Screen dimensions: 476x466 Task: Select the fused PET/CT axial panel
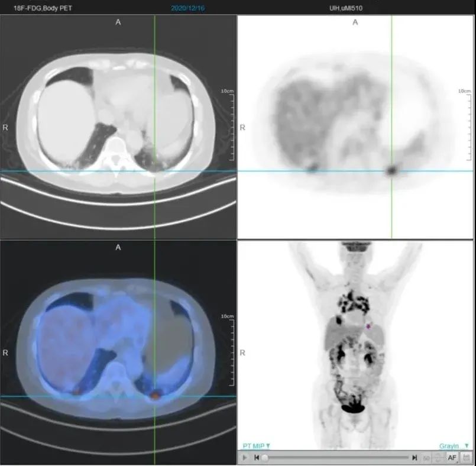118,352
